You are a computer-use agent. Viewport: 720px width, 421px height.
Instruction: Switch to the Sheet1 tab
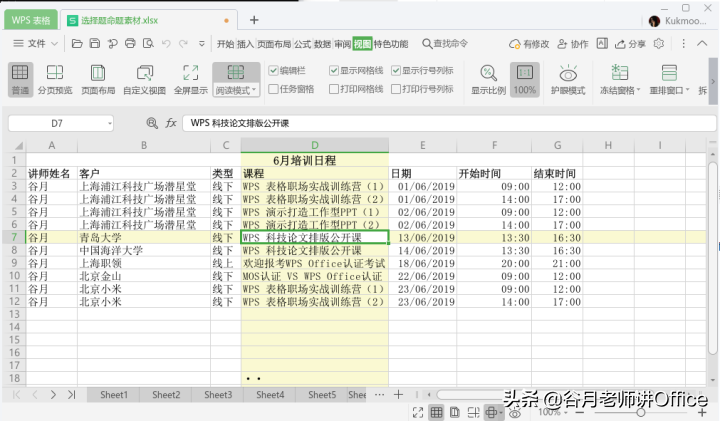click(x=114, y=395)
